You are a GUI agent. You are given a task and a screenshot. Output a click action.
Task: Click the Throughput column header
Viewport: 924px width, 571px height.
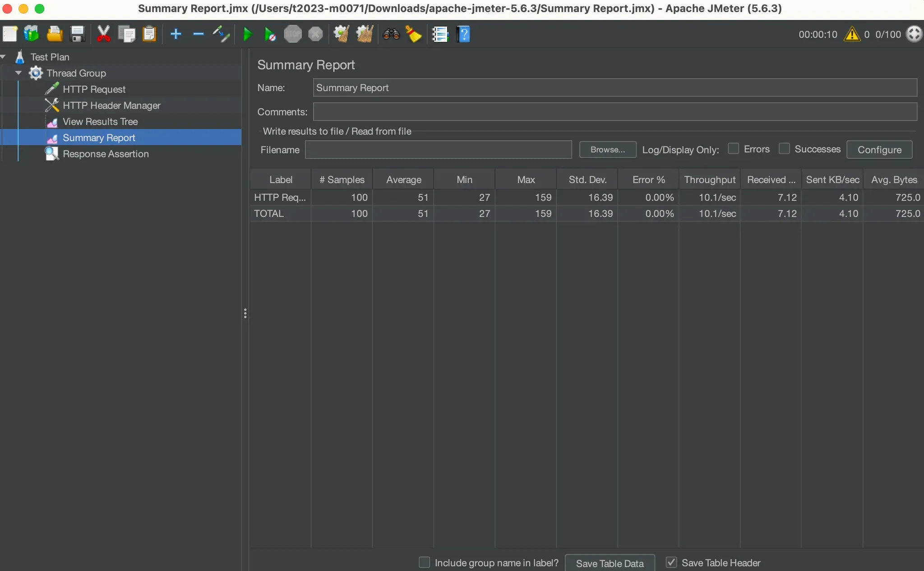pyautogui.click(x=710, y=180)
